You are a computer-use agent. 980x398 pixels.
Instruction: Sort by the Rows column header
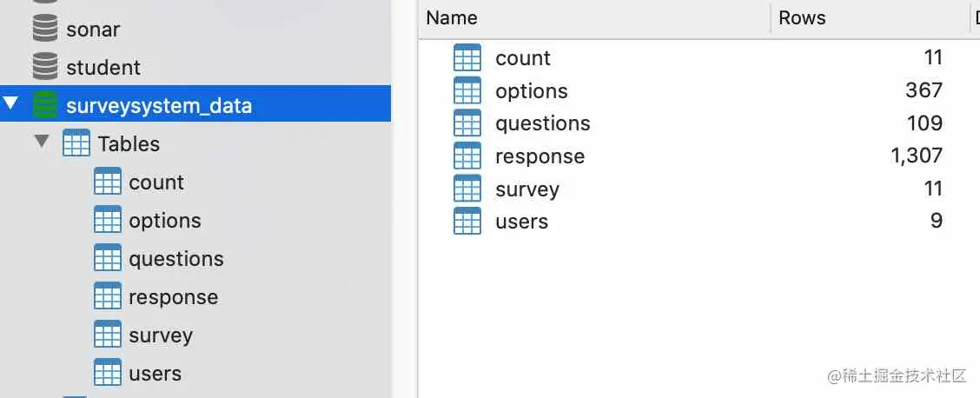click(x=802, y=18)
